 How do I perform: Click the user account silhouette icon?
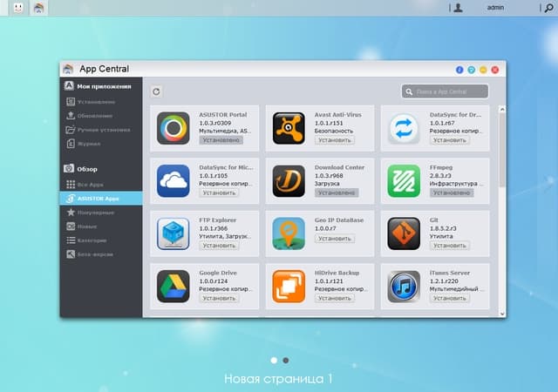coord(458,8)
